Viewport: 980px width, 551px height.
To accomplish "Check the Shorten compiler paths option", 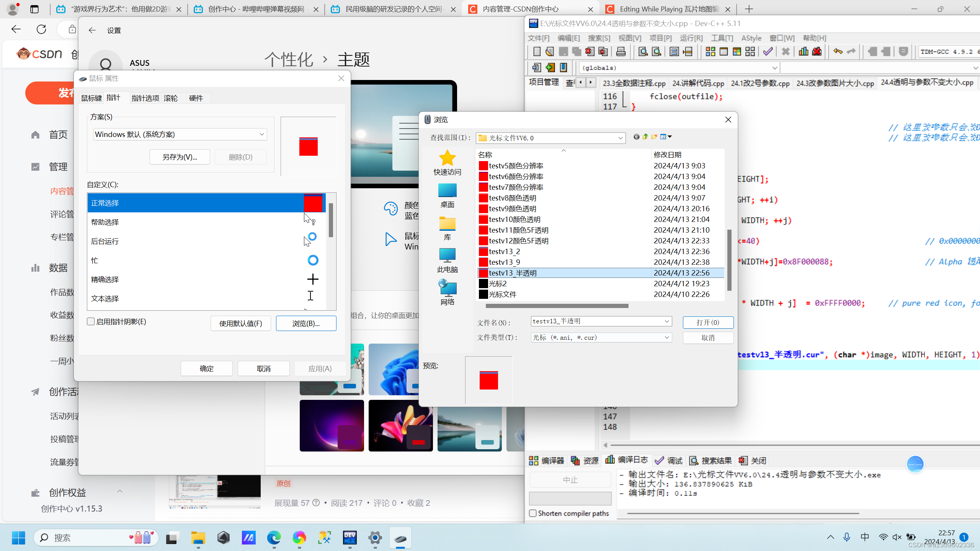I will pos(533,513).
